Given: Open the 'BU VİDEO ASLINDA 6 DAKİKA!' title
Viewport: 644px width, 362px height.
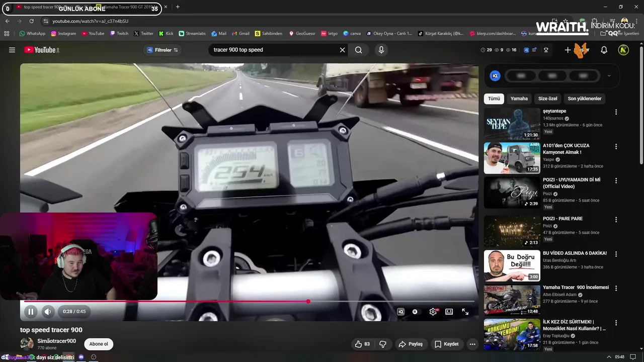Looking at the screenshot, I should 575,253.
